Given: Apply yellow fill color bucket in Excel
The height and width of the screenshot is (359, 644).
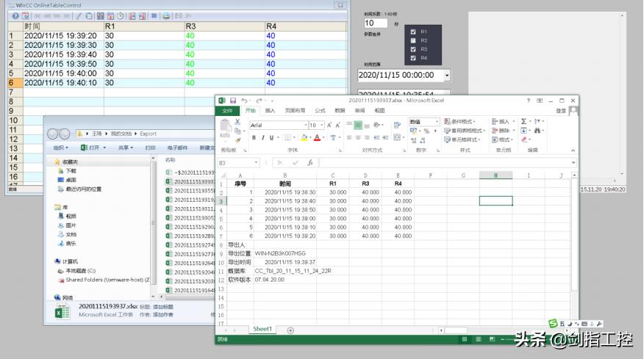Looking at the screenshot, I should (304, 137).
